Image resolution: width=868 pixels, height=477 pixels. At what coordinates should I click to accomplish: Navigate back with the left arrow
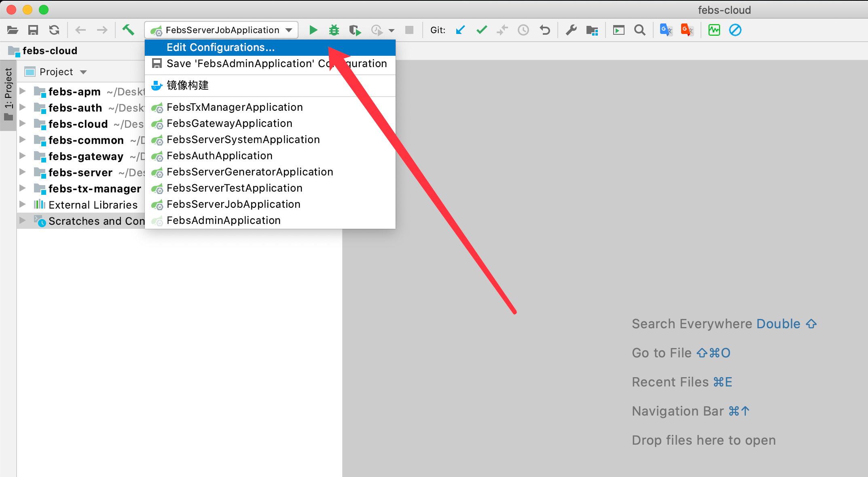(80, 30)
